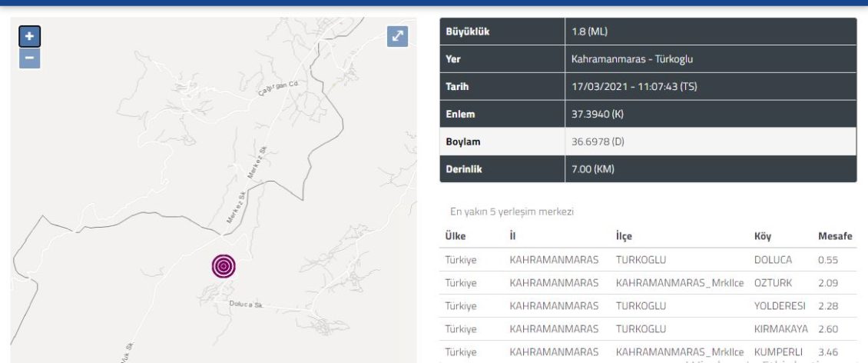Viewport: 868px width, 363px height.
Task: Click the Köy column header
Action: 762,236
